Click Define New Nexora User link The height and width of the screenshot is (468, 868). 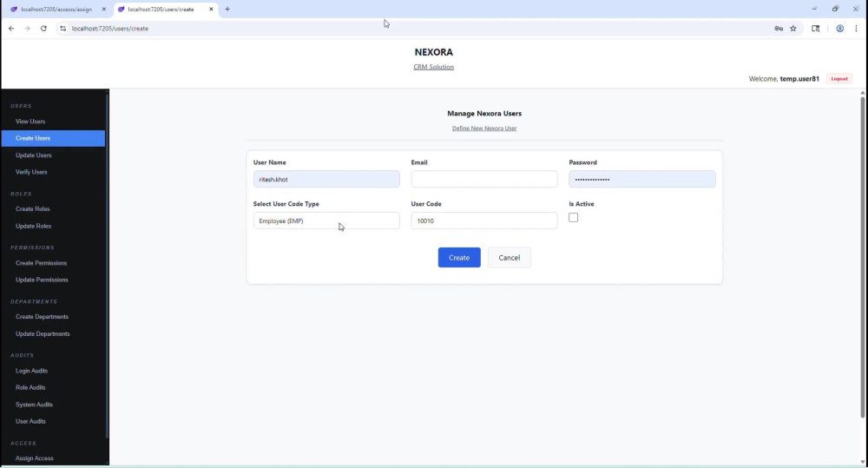pos(483,128)
